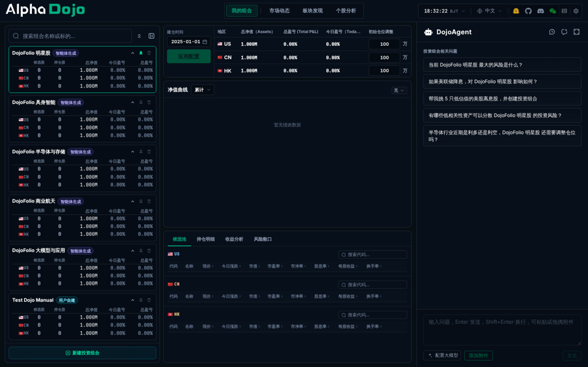Open the documentation book icon in header
This screenshot has width=588, height=367.
[564, 11]
